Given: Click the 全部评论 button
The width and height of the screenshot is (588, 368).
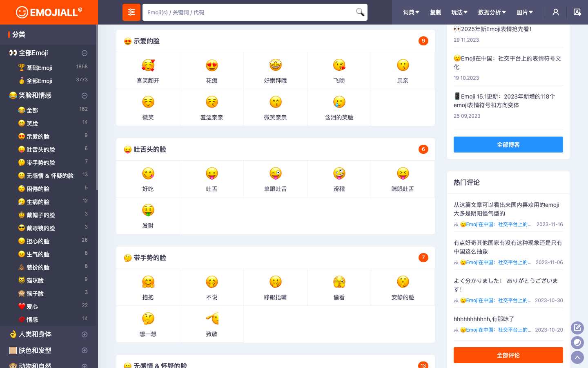Looking at the screenshot, I should 508,355.
